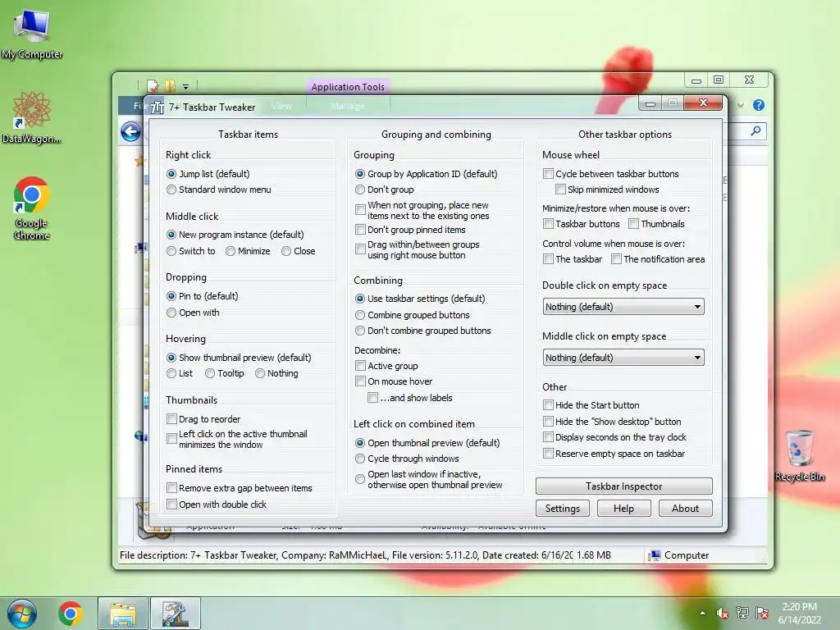Select List hovering option
Viewport: 840px width, 630px height.
click(x=180, y=373)
